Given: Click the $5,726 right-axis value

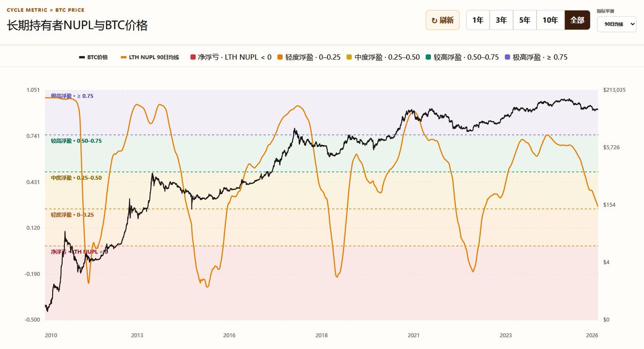Looking at the screenshot, I should [612, 147].
